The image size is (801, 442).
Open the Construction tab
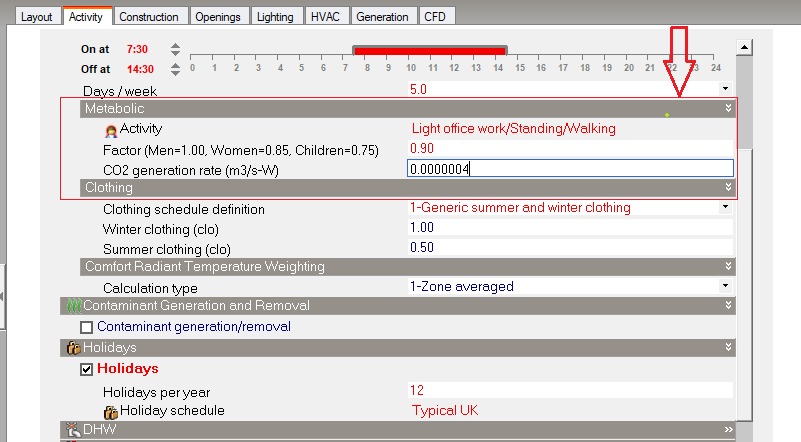point(149,16)
